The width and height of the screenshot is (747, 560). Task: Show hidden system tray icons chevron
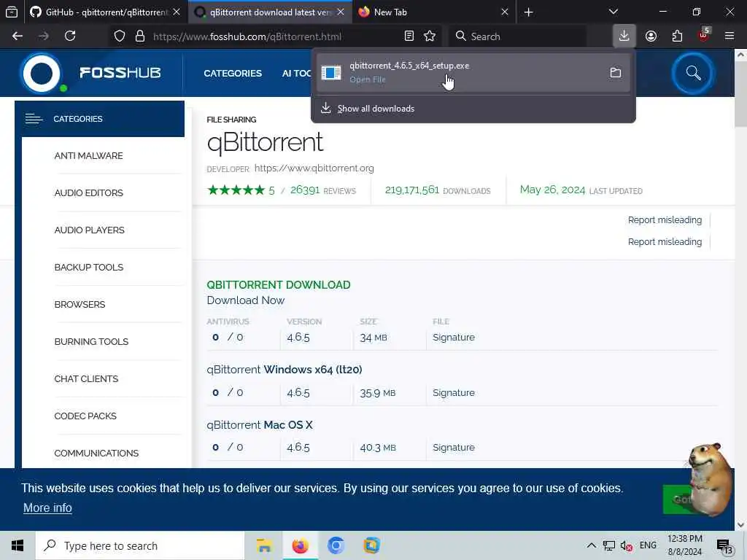(591, 545)
